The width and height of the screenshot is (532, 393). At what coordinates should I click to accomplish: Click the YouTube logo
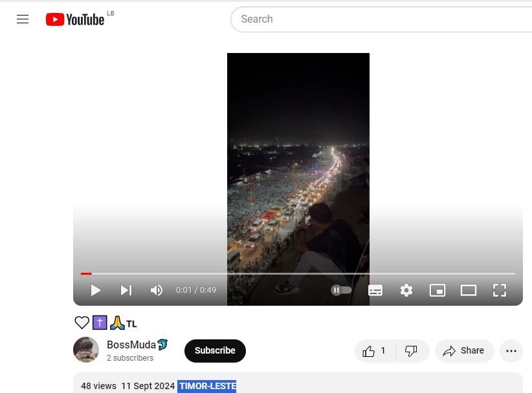tap(75, 19)
